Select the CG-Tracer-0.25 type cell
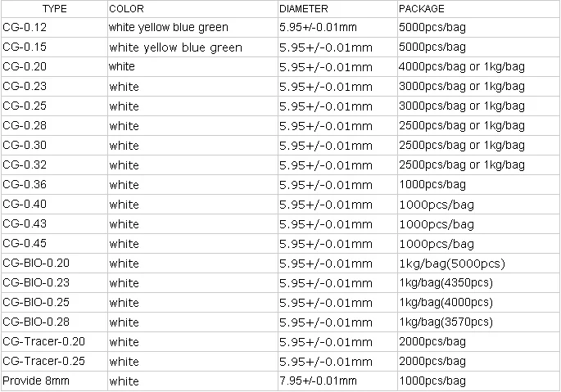 point(43,362)
